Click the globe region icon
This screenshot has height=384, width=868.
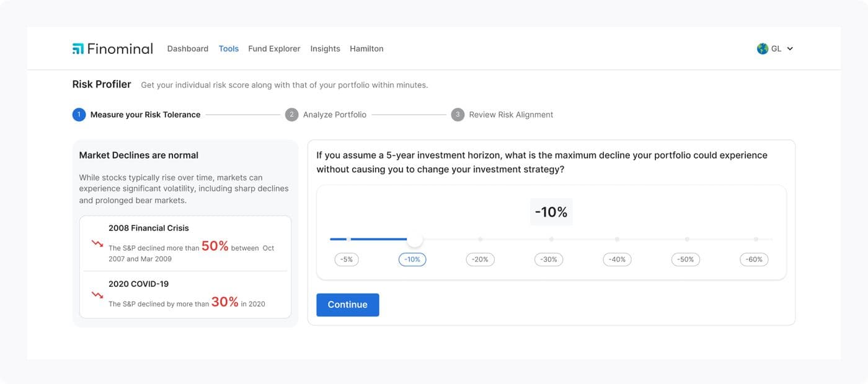click(763, 48)
